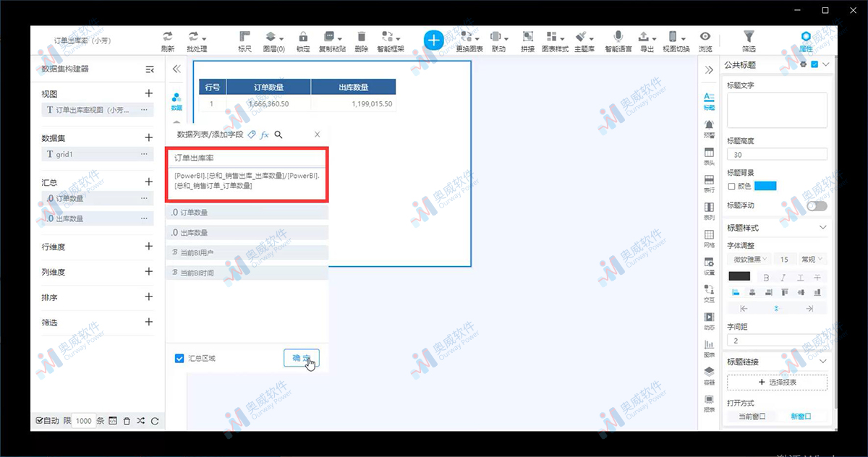
Task: Switch to the 表行 table row tab
Action: (709, 184)
